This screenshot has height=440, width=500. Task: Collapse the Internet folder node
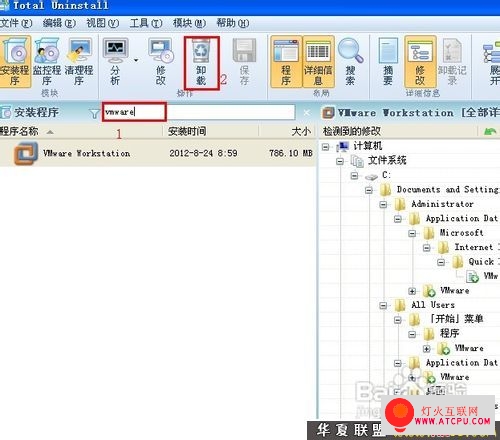coord(427,248)
